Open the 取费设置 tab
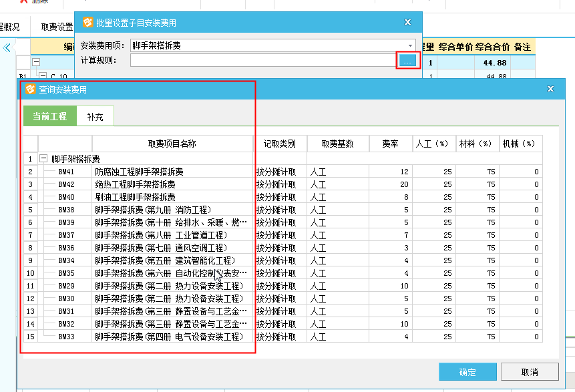The image size is (575, 392). (x=57, y=27)
